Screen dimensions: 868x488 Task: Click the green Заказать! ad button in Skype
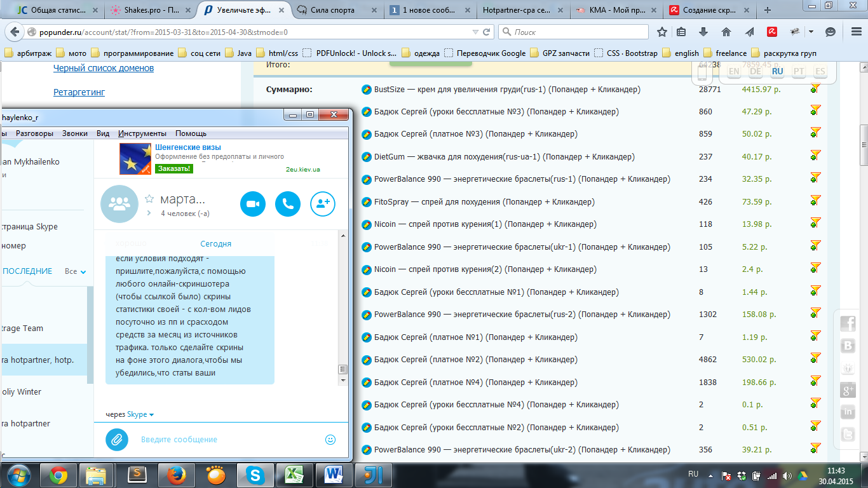pos(173,168)
